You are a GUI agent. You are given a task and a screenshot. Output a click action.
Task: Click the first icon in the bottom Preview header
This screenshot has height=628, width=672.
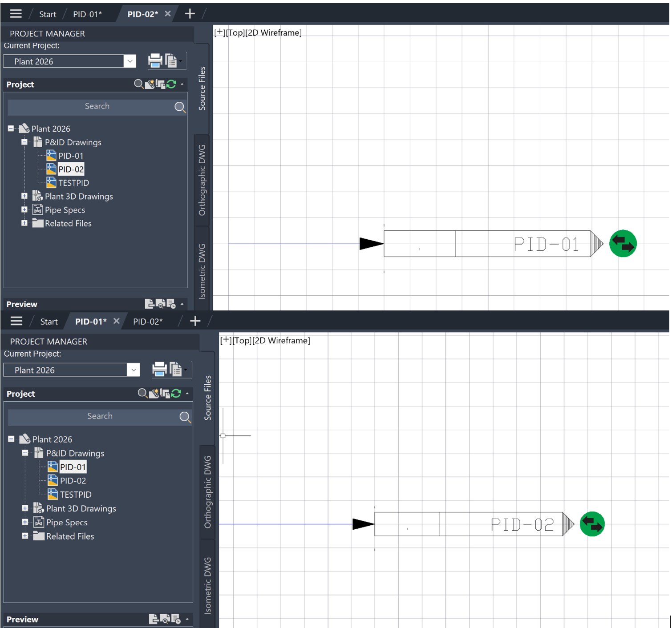point(154,619)
